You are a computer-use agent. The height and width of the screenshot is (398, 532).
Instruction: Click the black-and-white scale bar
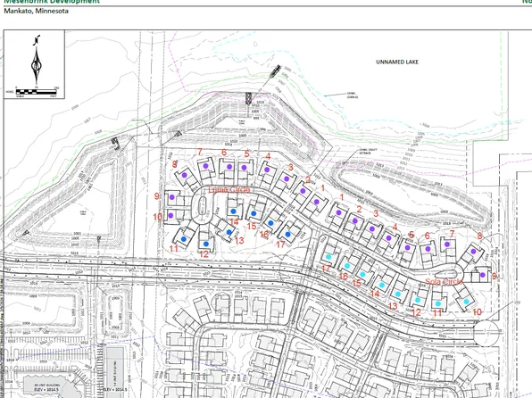coord(36,91)
